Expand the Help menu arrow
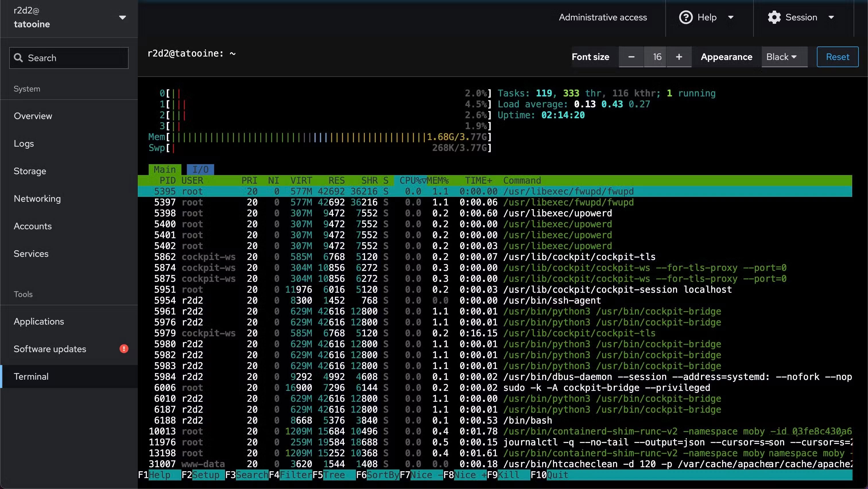The height and width of the screenshot is (489, 868). coord(731,18)
